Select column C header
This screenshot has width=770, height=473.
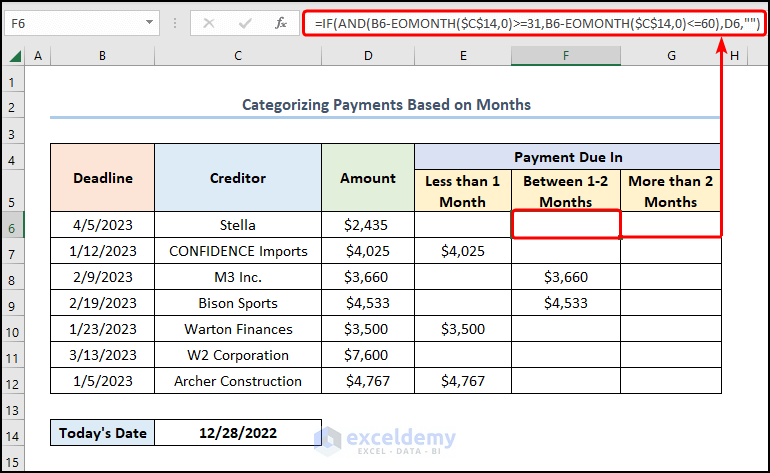pyautogui.click(x=238, y=56)
